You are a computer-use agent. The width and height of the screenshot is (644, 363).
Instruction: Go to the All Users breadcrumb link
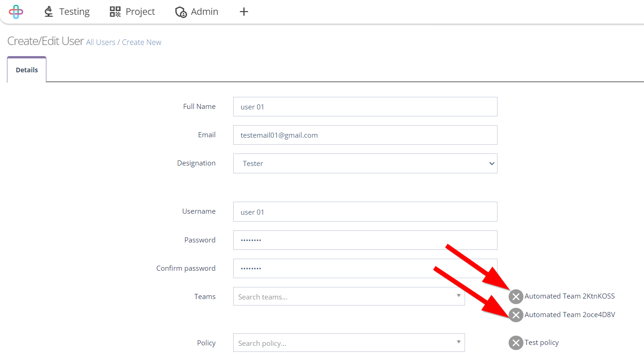[x=101, y=42]
